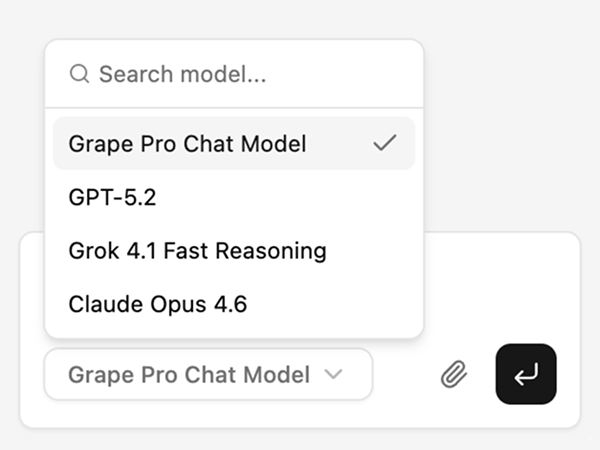
Task: Click the checkmark next to Grape Pro
Action: tap(384, 144)
